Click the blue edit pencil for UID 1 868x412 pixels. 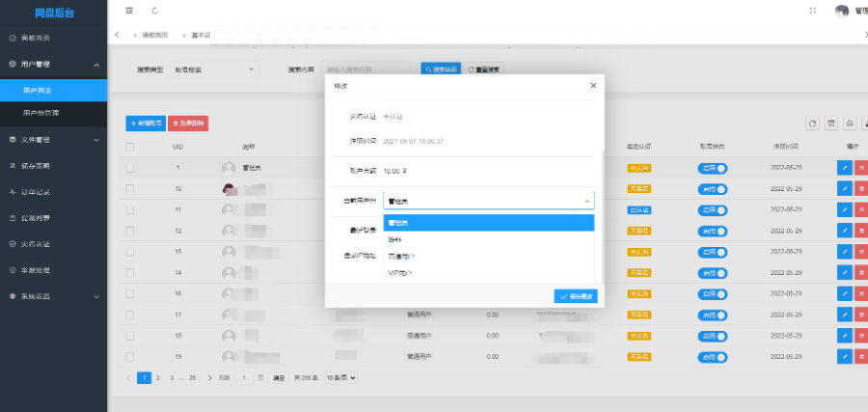click(845, 167)
